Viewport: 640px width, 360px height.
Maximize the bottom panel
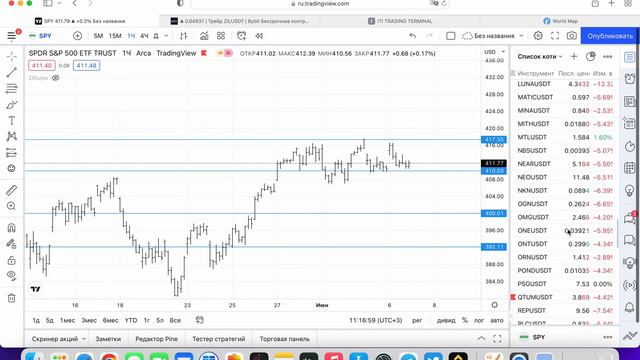pos(497,339)
